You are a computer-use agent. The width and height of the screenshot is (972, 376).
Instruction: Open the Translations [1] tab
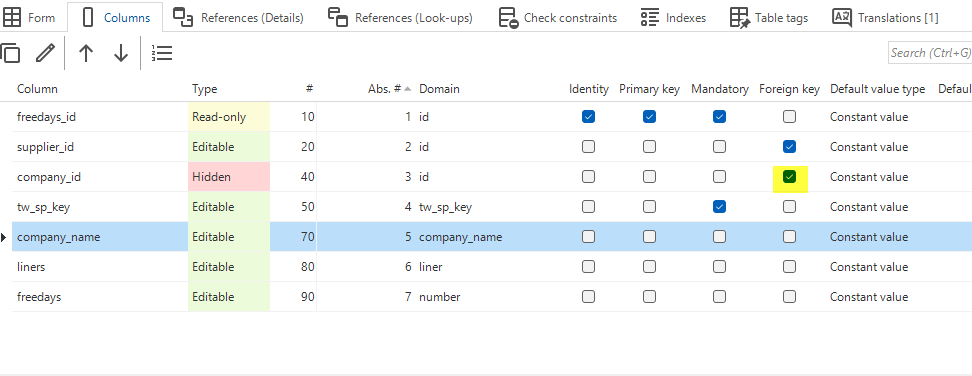click(885, 17)
